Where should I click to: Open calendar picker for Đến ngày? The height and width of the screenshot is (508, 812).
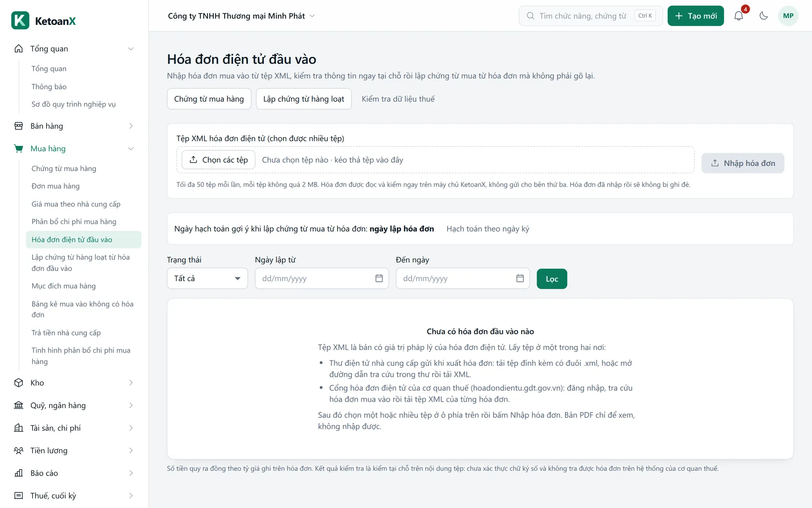(520, 278)
